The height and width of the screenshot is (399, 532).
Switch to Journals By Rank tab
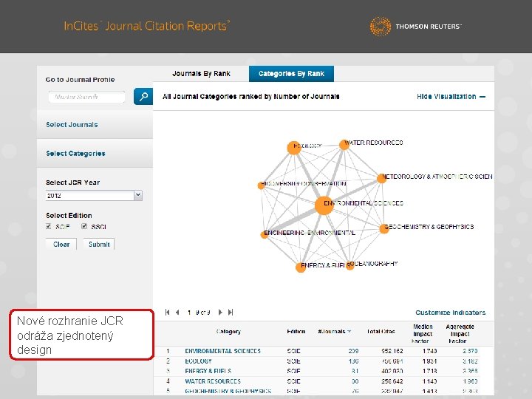(201, 74)
